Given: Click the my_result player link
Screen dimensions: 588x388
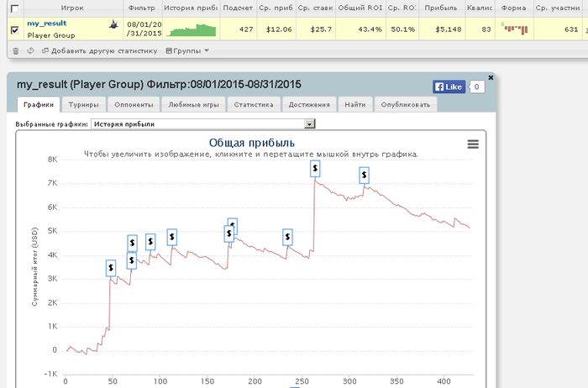Looking at the screenshot, I should [47, 24].
